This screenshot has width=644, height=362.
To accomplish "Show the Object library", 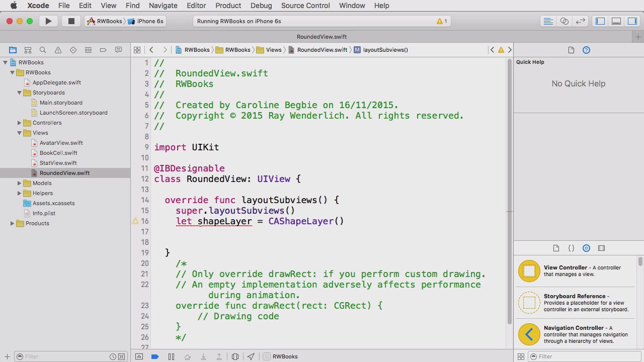I will point(586,248).
